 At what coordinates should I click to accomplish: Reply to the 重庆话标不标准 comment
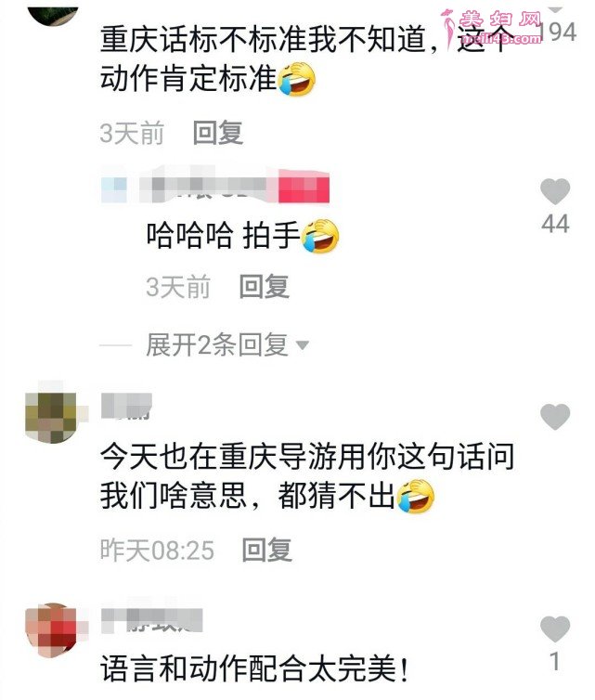click(x=218, y=133)
